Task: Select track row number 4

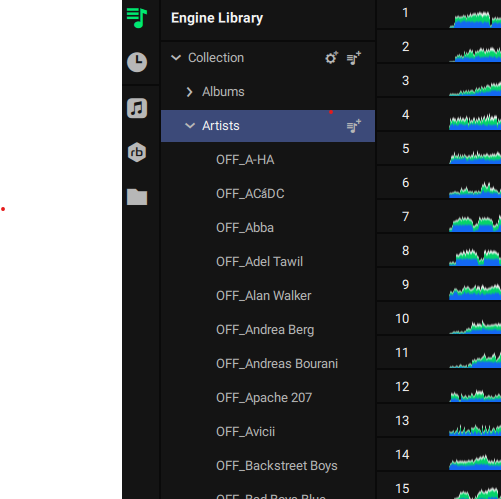Action: (405, 115)
